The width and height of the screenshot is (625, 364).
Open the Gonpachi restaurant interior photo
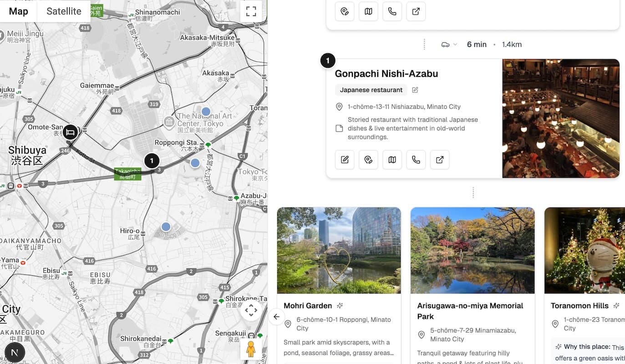(x=560, y=118)
